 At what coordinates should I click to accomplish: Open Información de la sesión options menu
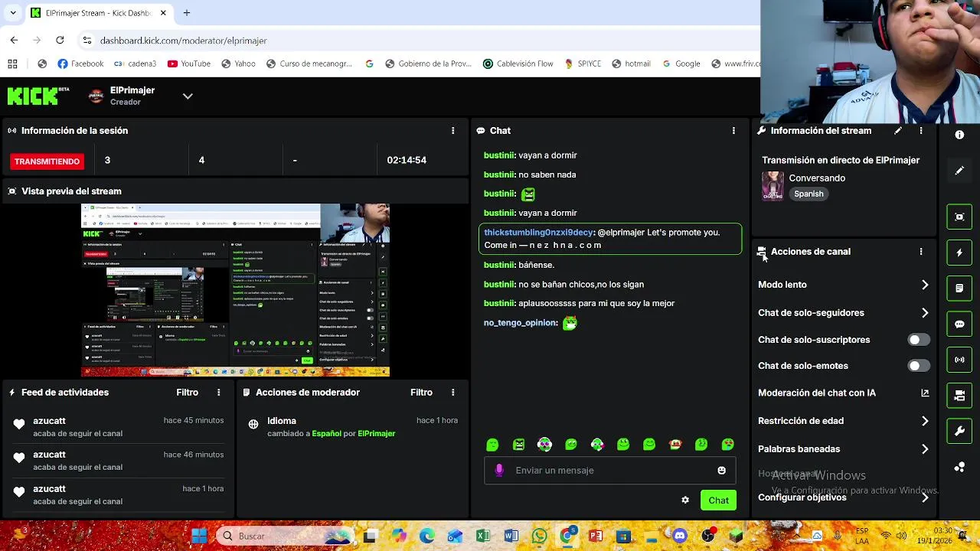pyautogui.click(x=452, y=131)
